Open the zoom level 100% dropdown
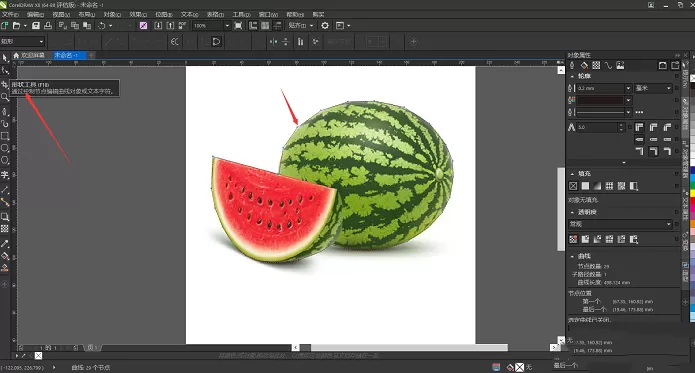This screenshot has width=695, height=373. click(x=227, y=26)
